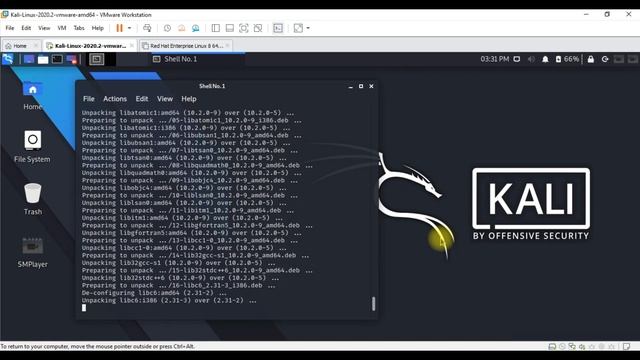640x360 pixels.
Task: Click the terminal cursor prompt line
Action: pos(84,308)
